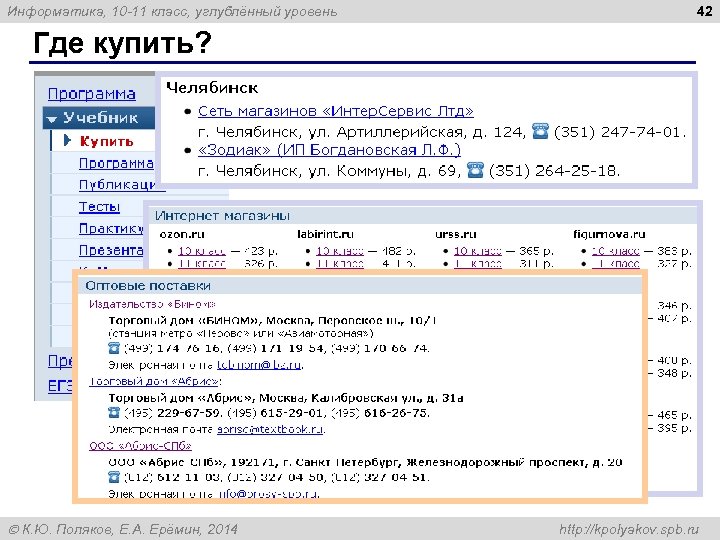This screenshot has width=720, height=540.
Task: Click the «Торговый дом БИНОМ» address line
Action: [x=272, y=320]
